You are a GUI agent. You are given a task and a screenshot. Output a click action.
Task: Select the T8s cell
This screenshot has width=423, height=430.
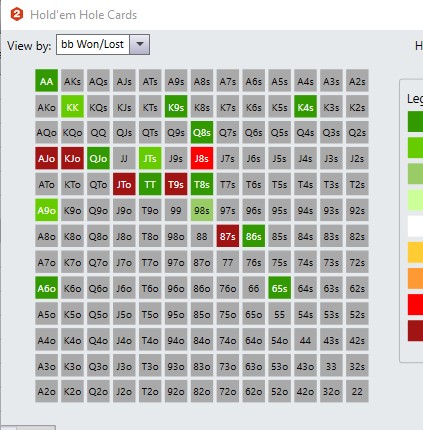(x=202, y=184)
